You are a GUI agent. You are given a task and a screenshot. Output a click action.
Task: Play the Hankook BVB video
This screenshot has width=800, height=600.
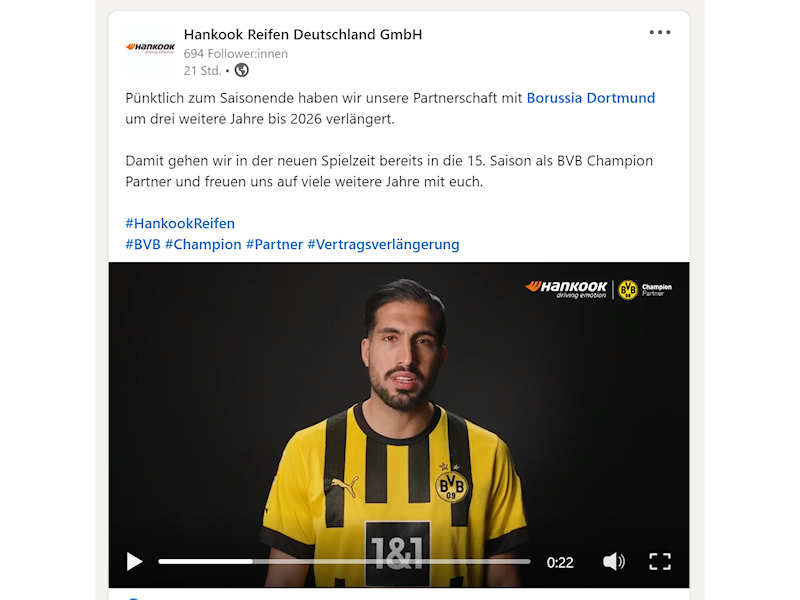click(134, 561)
